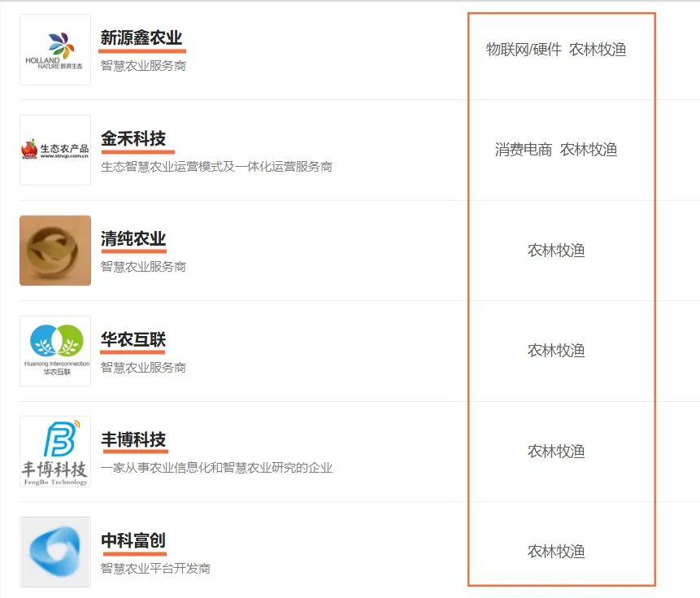The image size is (700, 598).
Task: Open the 清纯农业 brown logo thumbnail
Action: (x=55, y=251)
